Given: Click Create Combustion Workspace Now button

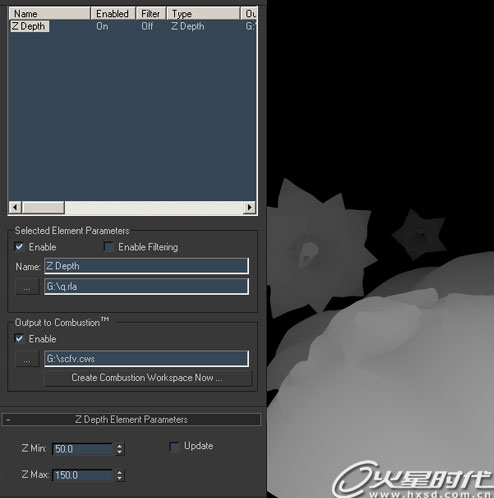Looking at the screenshot, I should (x=147, y=378).
